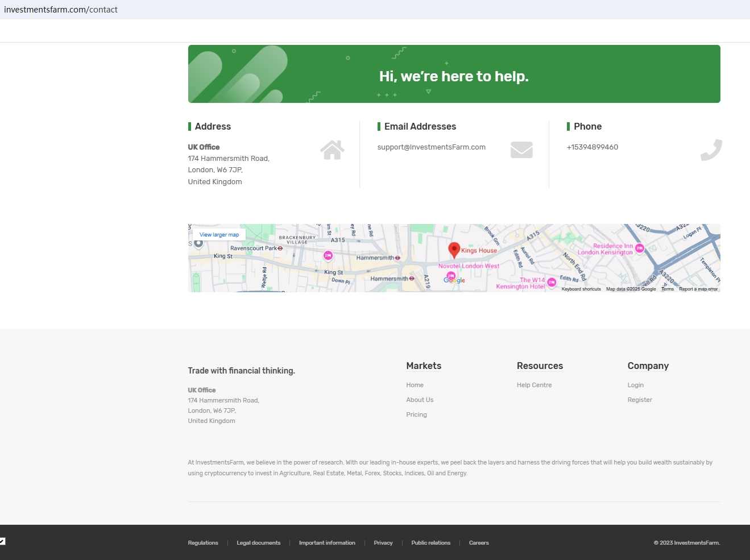The height and width of the screenshot is (560, 750).
Task: Click Register under Company
Action: pyautogui.click(x=640, y=400)
